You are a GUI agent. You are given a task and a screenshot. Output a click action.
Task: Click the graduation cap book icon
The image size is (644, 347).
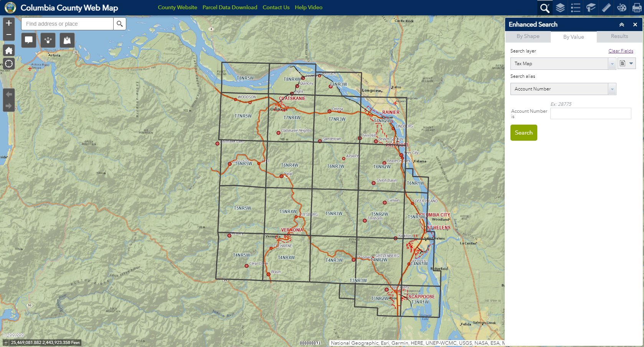point(591,8)
